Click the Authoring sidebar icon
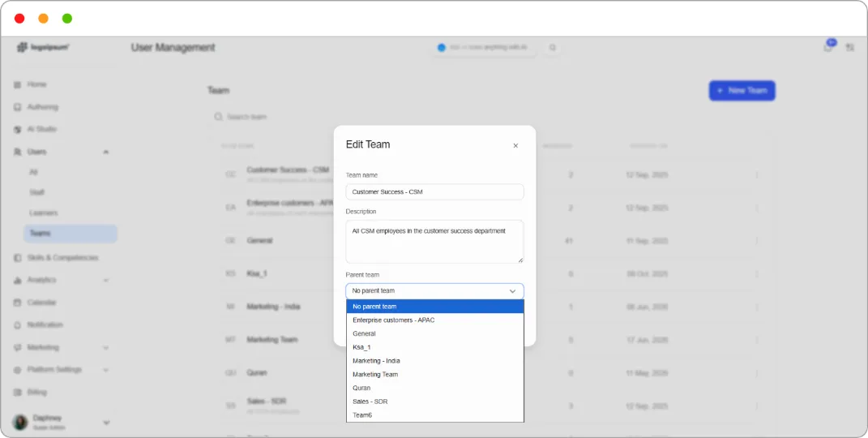The height and width of the screenshot is (438, 868). 17,107
